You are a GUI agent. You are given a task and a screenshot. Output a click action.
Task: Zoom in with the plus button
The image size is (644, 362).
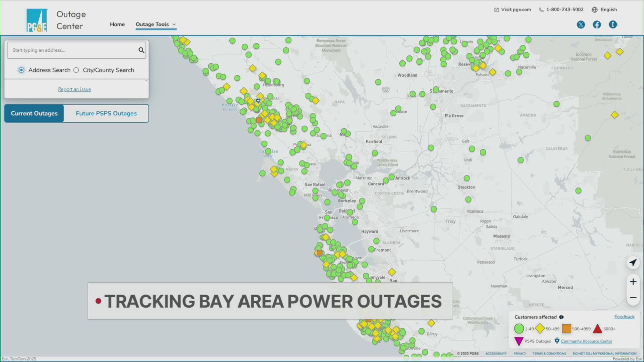click(633, 282)
